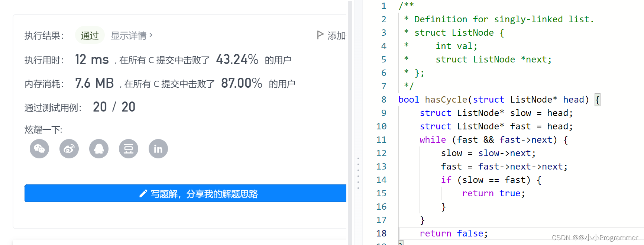Viewport: 644px width, 245px height.
Task: Click 'slow->next' on line 12
Action: tap(504, 153)
